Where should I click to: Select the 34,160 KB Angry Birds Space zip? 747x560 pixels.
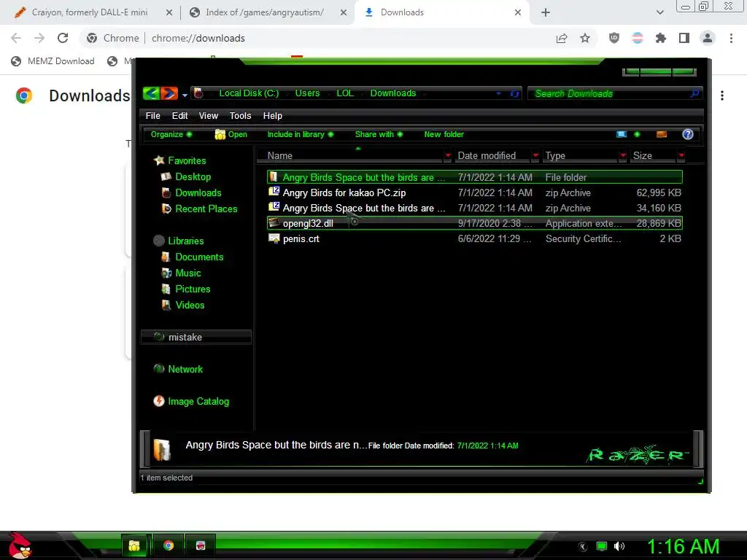474,208
